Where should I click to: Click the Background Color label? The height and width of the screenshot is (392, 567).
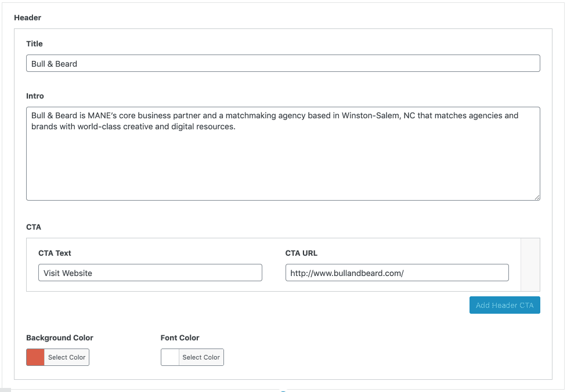[60, 338]
